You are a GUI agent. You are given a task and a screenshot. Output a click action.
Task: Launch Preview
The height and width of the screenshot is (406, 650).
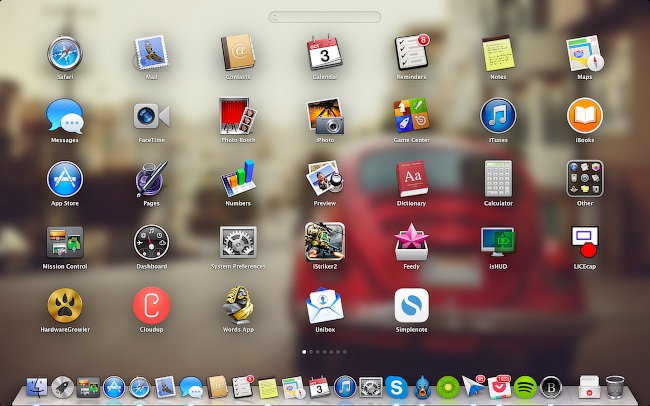[x=325, y=179]
